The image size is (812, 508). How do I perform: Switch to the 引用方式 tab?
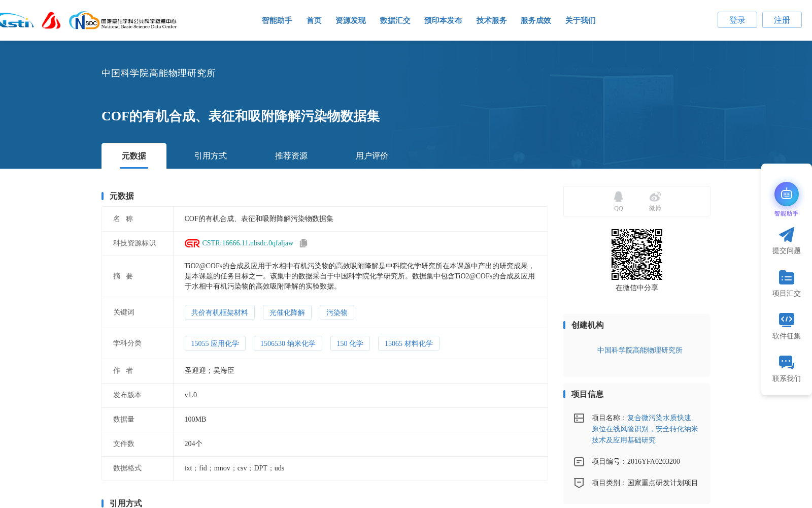tap(211, 156)
